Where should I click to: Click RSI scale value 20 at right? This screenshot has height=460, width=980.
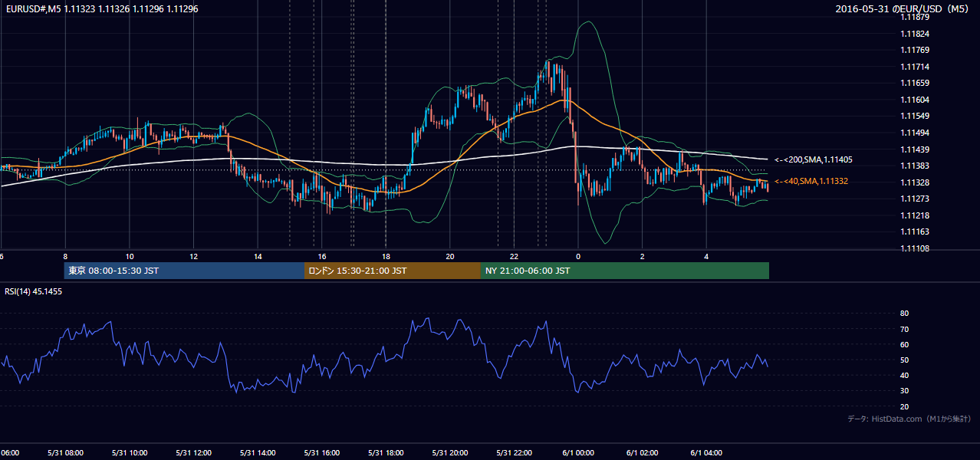(x=904, y=406)
